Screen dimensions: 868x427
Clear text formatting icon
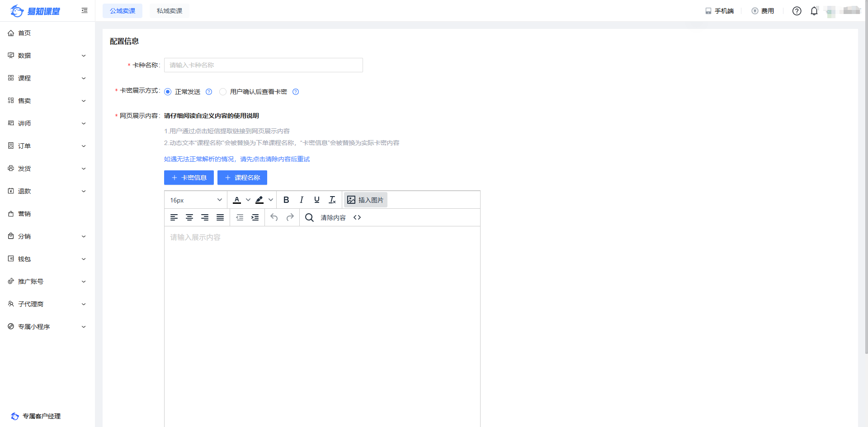[332, 200]
